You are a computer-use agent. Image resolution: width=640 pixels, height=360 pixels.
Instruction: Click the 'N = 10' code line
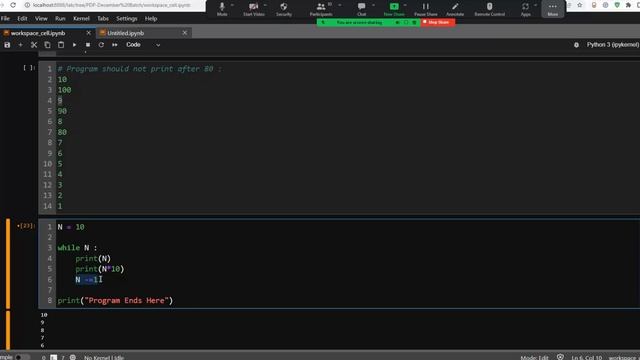coord(71,227)
